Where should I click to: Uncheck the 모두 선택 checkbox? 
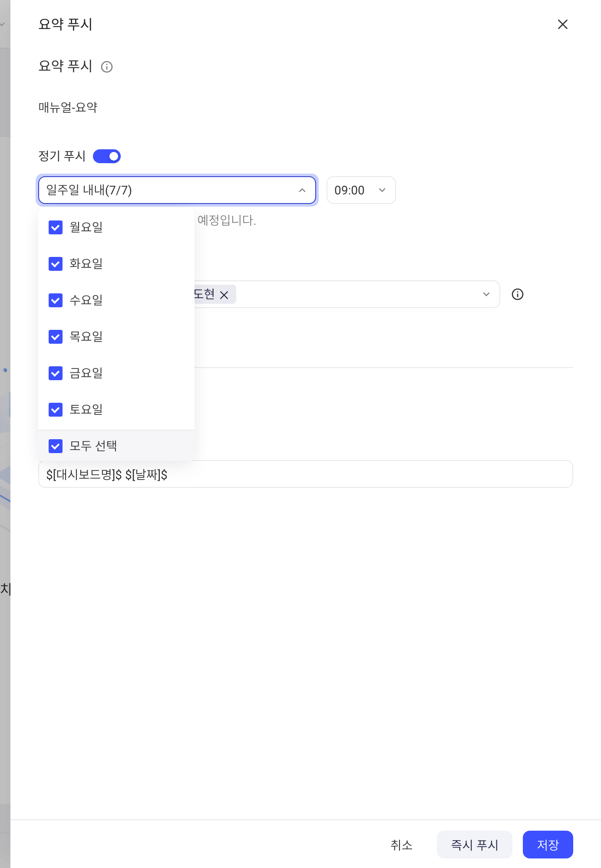[x=56, y=446]
